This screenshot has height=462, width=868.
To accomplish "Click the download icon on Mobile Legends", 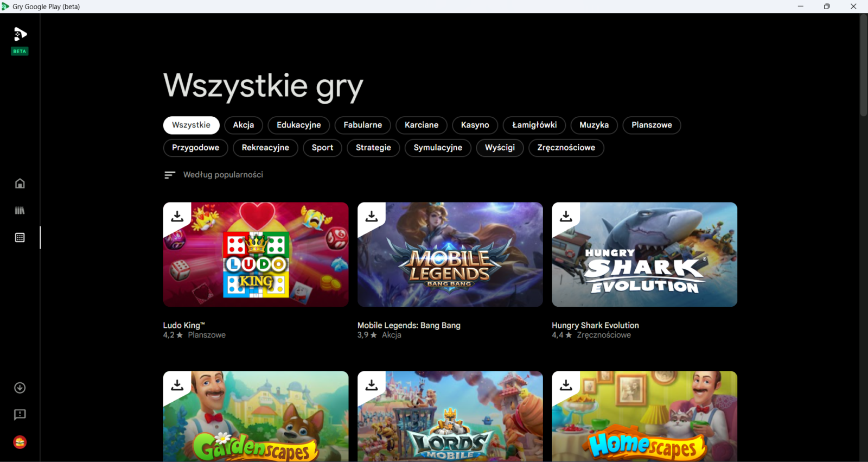I will (x=372, y=216).
